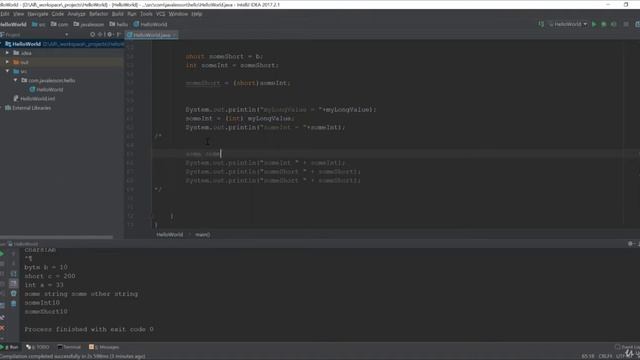Toggle scroll to end in the Run console

13,284
